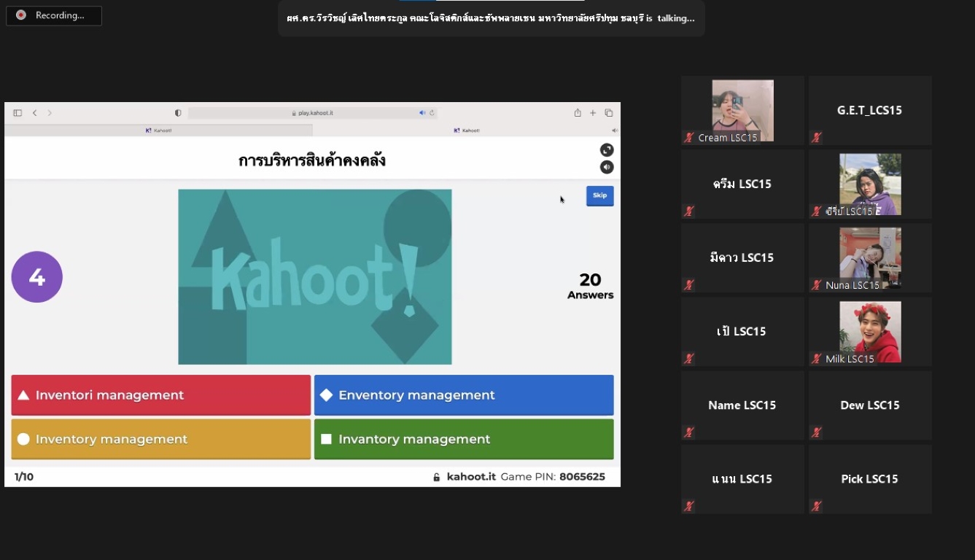Go forward in the browser

[x=50, y=113]
